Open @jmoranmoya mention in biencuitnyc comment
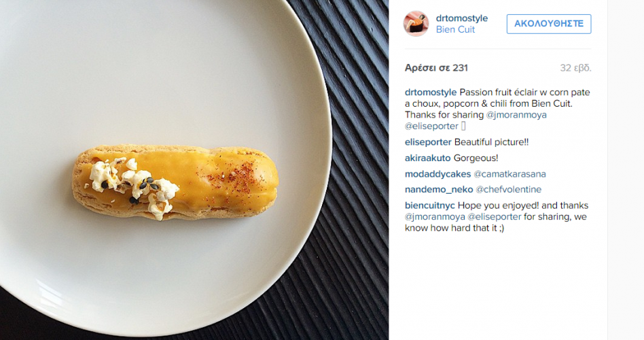Image resolution: width=644 pixels, height=340 pixels. (435, 217)
